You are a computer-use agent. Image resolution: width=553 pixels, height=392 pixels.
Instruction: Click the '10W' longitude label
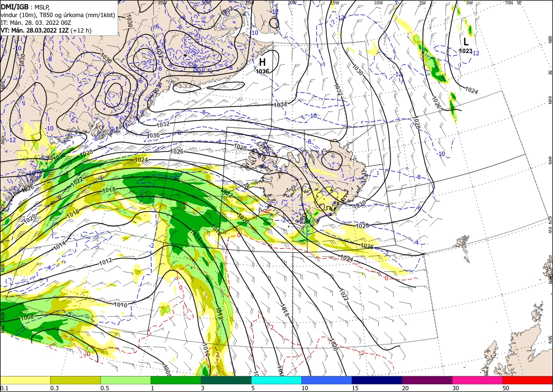(x=378, y=3)
